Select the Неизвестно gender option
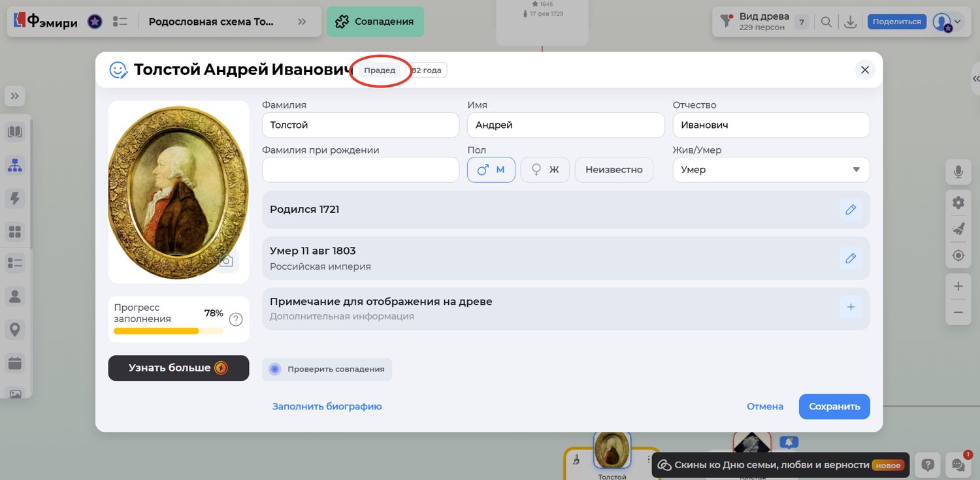This screenshot has height=480, width=980. pyautogui.click(x=613, y=170)
